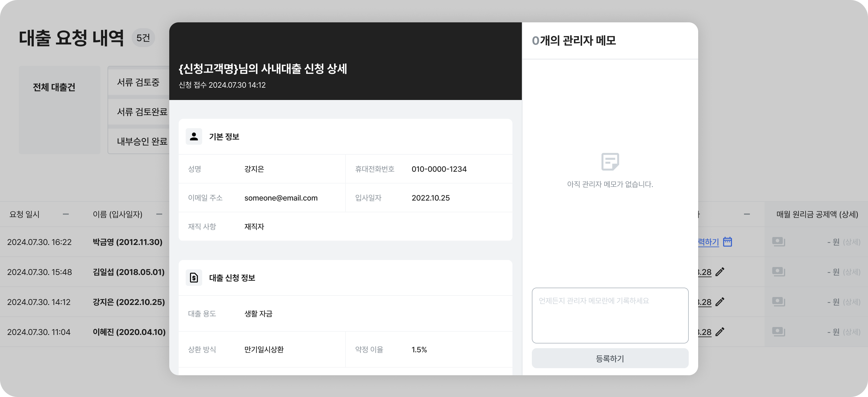Click the 력하기 link in 박금영's row
The height and width of the screenshot is (397, 868).
click(708, 242)
